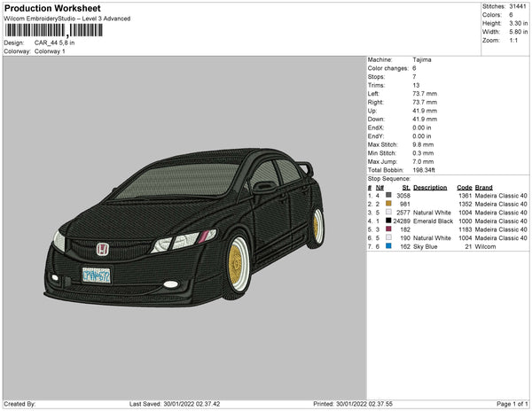
Task: Click the Width value '5.80 in'
Action: tap(518, 32)
